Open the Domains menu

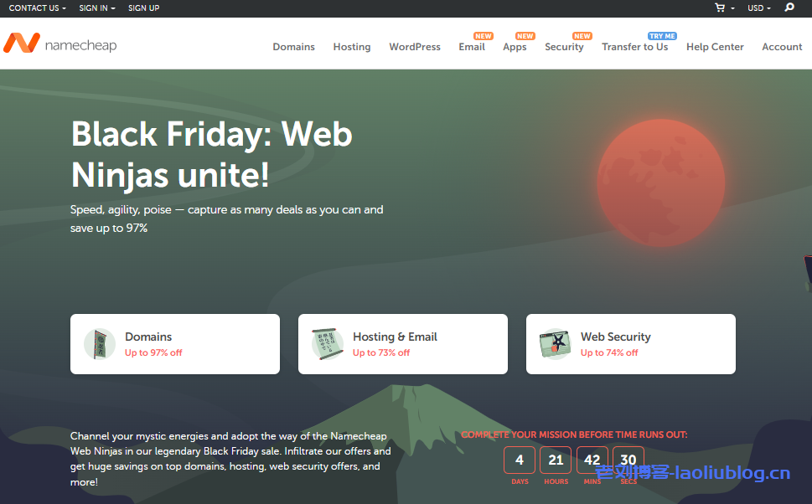293,47
